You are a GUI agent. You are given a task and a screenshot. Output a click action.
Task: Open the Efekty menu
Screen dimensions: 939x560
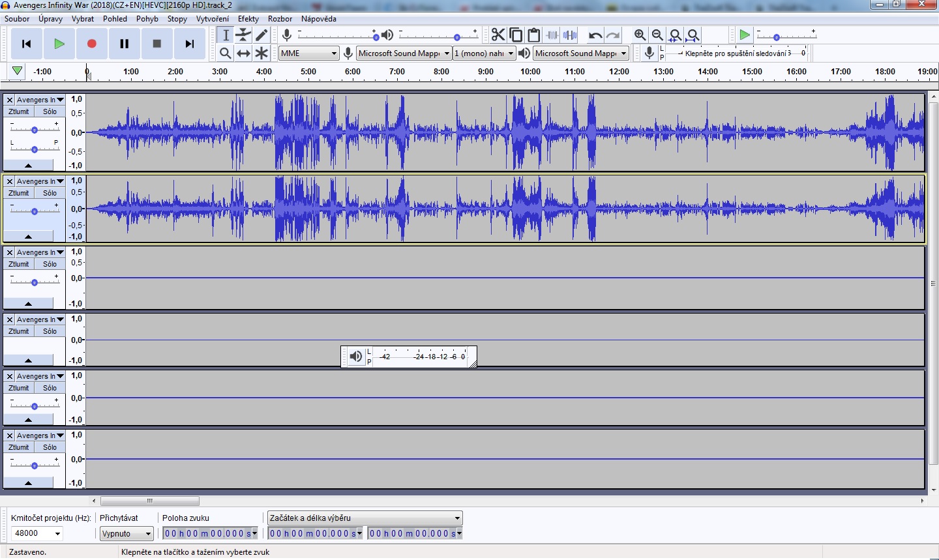coord(248,19)
